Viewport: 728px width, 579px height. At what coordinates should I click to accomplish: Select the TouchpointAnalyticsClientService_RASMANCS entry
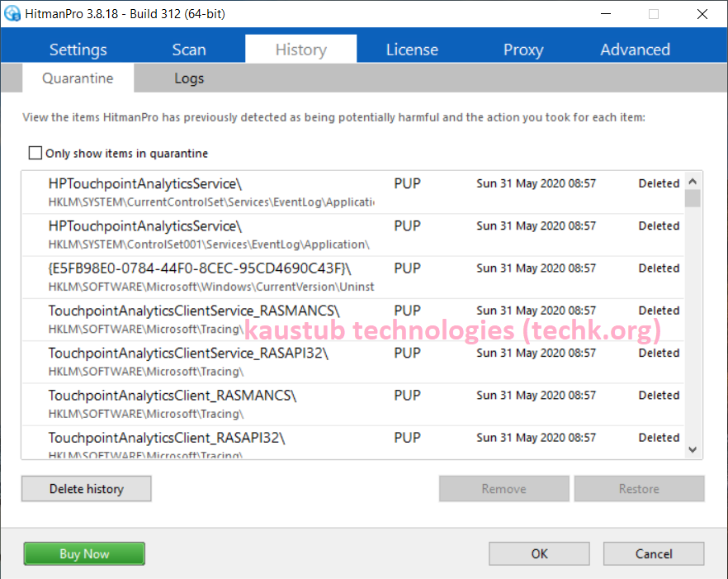(353, 320)
